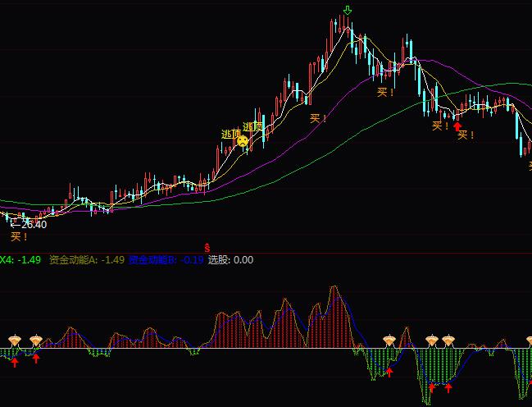Click the third money bag icon from the left
532x407 pixels.
point(389,340)
